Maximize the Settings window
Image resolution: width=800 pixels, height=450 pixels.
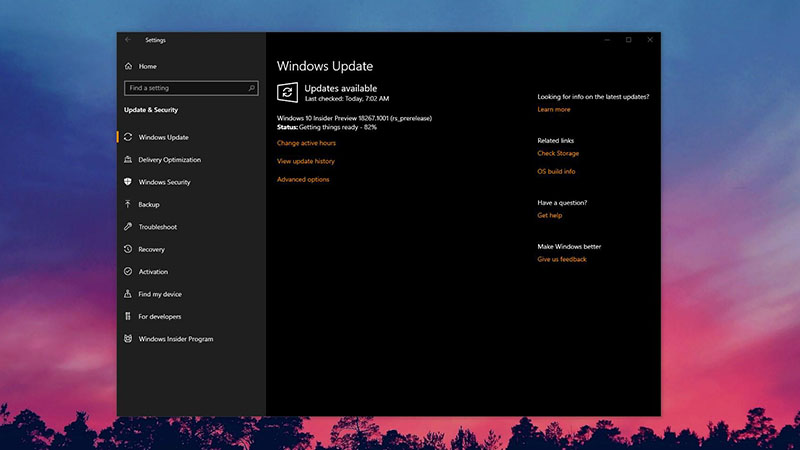629,40
